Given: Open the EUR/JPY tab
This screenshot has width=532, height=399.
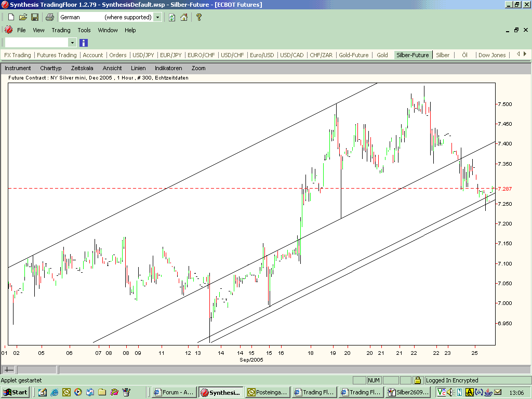Looking at the screenshot, I should [x=170, y=55].
